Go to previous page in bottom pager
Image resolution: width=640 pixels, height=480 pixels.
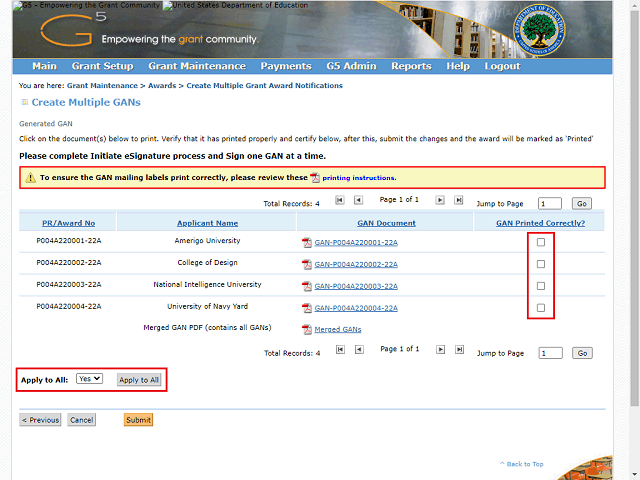pyautogui.click(x=359, y=349)
